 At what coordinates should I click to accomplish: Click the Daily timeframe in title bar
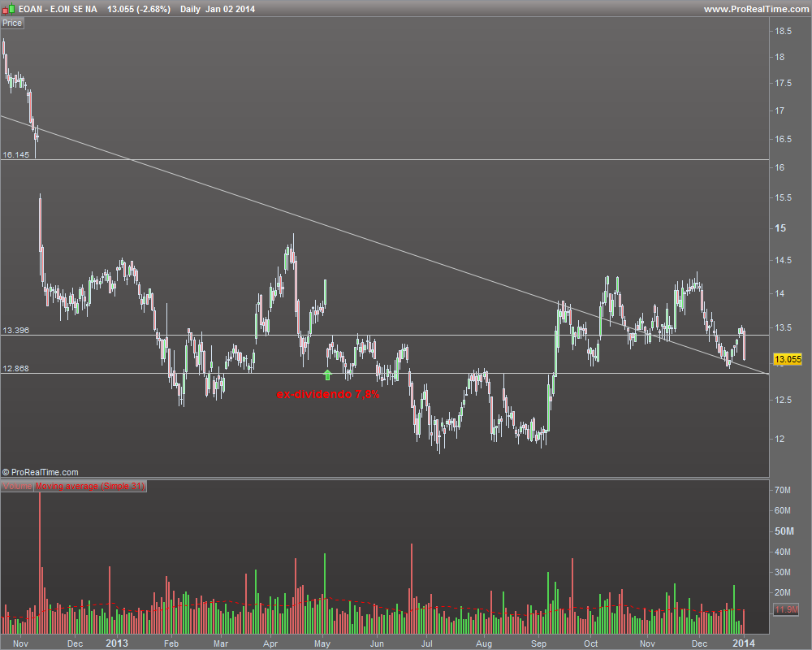[x=190, y=9]
